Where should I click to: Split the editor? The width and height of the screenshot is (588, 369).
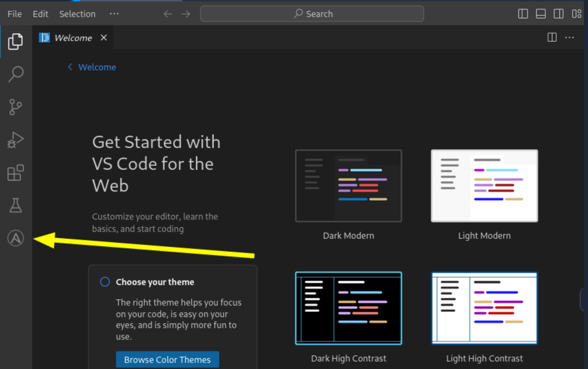coord(552,38)
